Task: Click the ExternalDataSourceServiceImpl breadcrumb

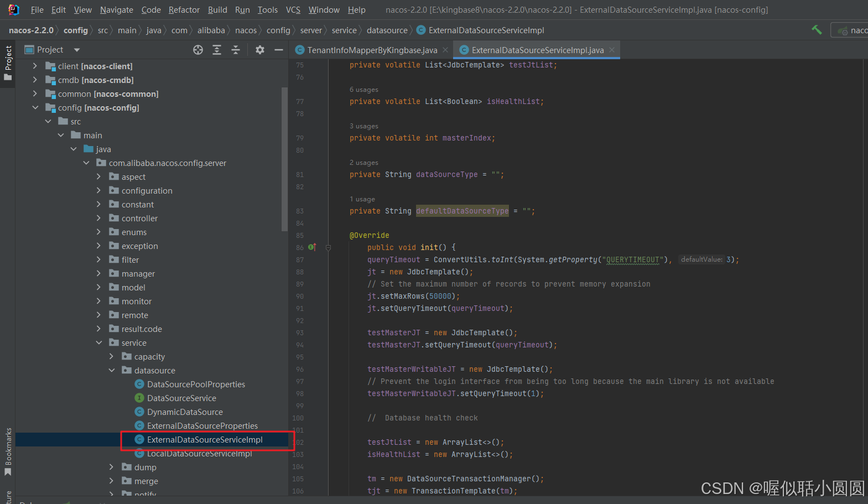Action: [481, 30]
